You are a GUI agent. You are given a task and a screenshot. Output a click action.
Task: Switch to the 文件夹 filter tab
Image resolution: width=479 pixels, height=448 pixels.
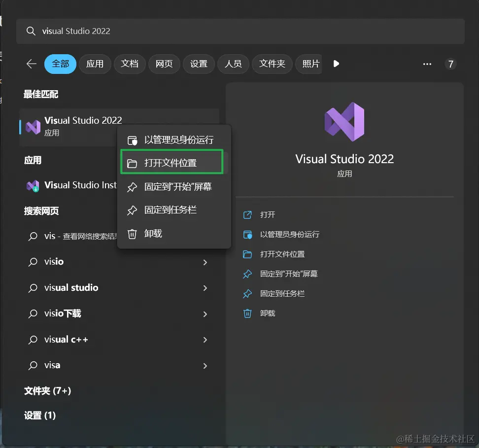tap(272, 64)
